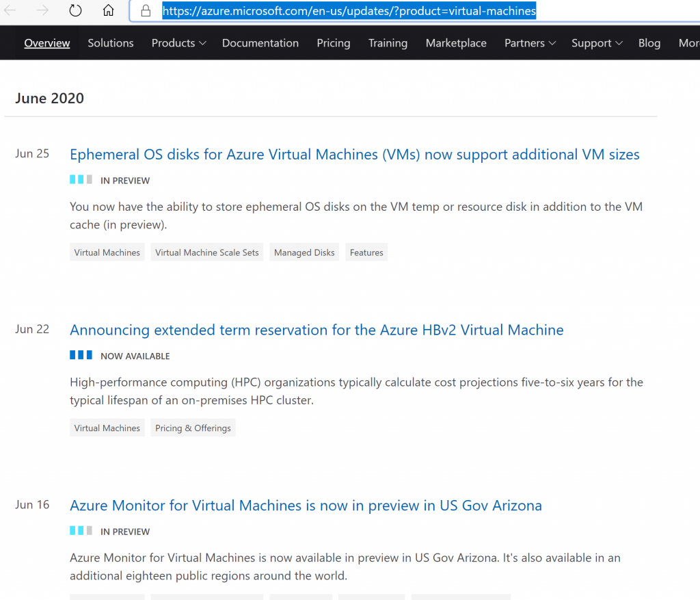Open the HBv2 extended term reservation article
This screenshot has height=600, width=700.
(x=317, y=330)
